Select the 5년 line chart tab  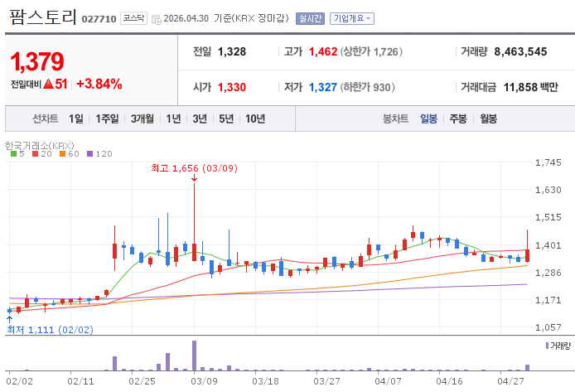(226, 119)
